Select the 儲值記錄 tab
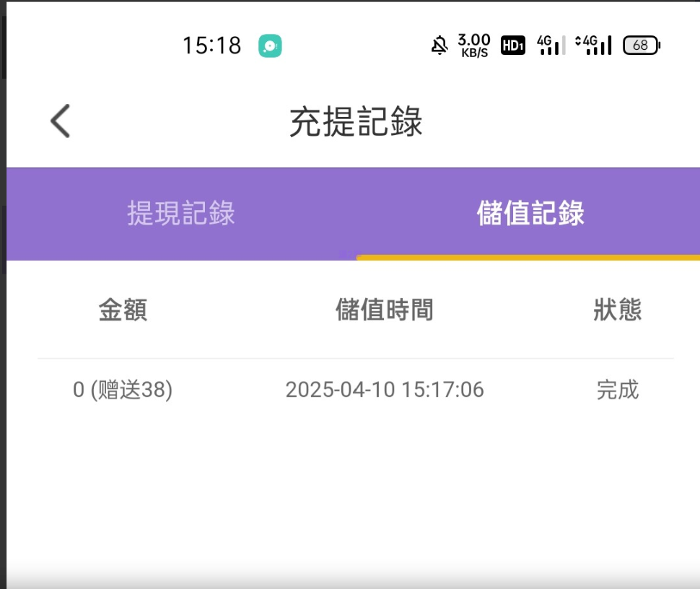This screenshot has height=589, width=700. pos(530,214)
